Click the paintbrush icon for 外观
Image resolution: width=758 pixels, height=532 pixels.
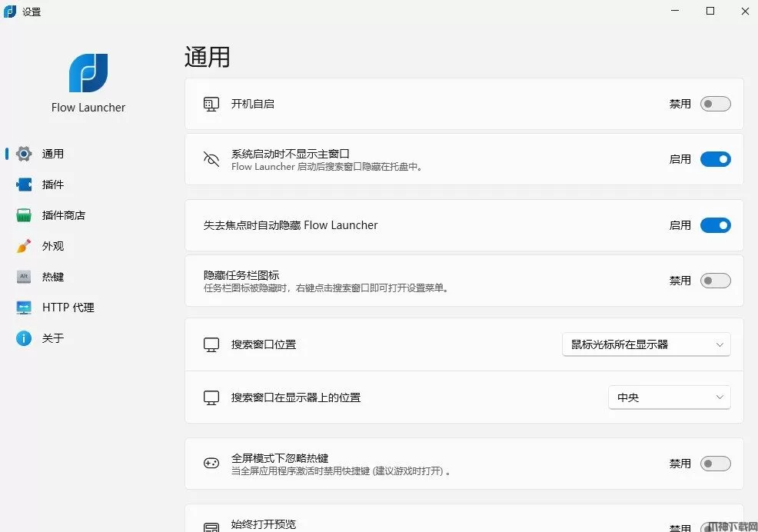pyautogui.click(x=24, y=246)
